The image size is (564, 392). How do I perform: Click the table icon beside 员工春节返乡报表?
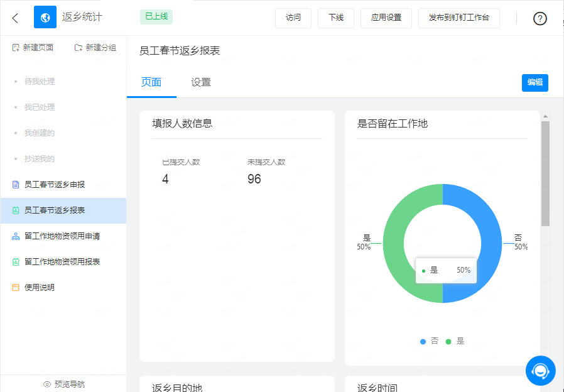tap(16, 211)
